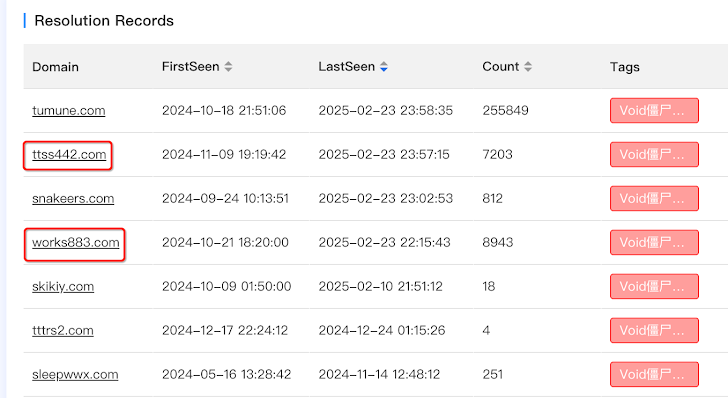
Task: Select the Void tag for skikiy.com
Action: (x=654, y=287)
